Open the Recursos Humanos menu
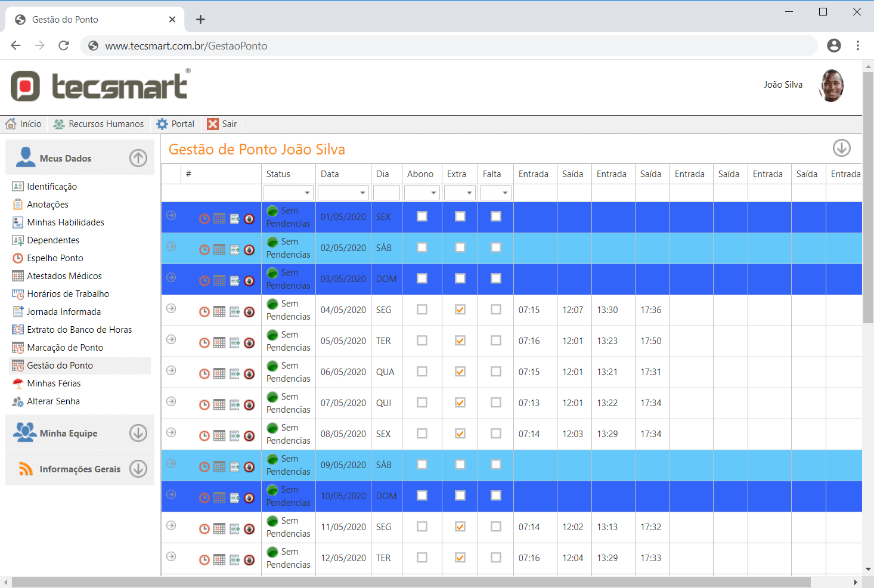Viewport: 874px width, 588px height. tap(99, 124)
